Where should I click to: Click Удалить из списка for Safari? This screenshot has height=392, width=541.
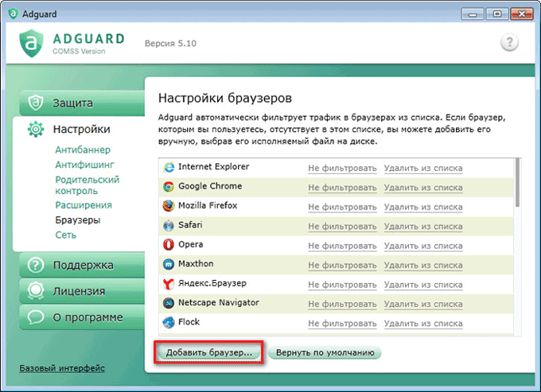[x=423, y=227]
